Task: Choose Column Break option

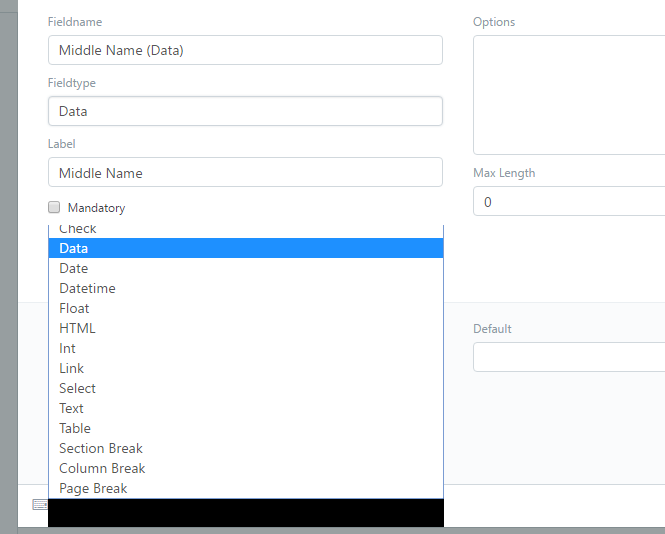Action: (x=246, y=468)
